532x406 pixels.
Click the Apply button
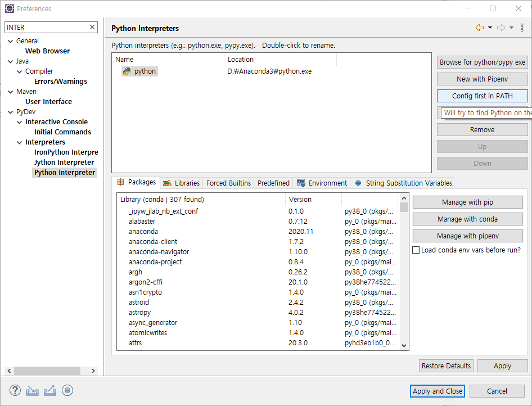pos(502,366)
